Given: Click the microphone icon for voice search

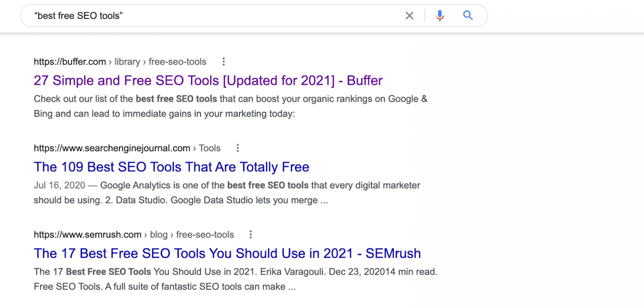Looking at the screenshot, I should click(x=439, y=16).
